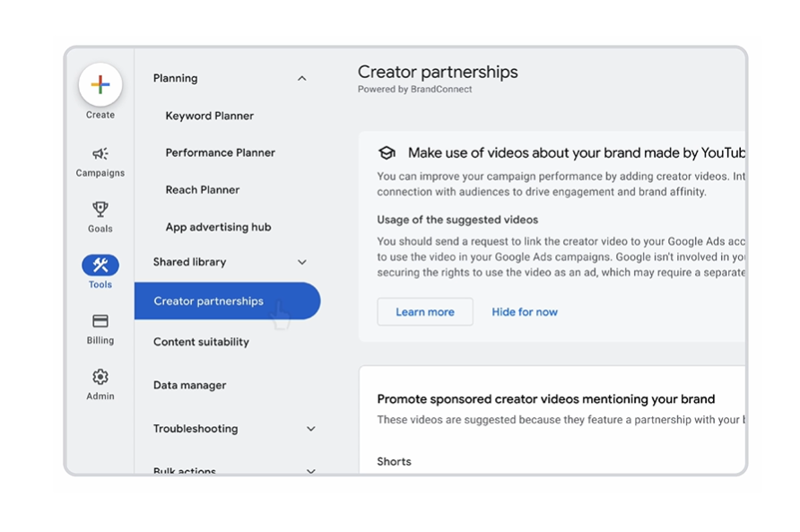Open Admin via gear icon
This screenshot has width=800, height=532.
100,377
